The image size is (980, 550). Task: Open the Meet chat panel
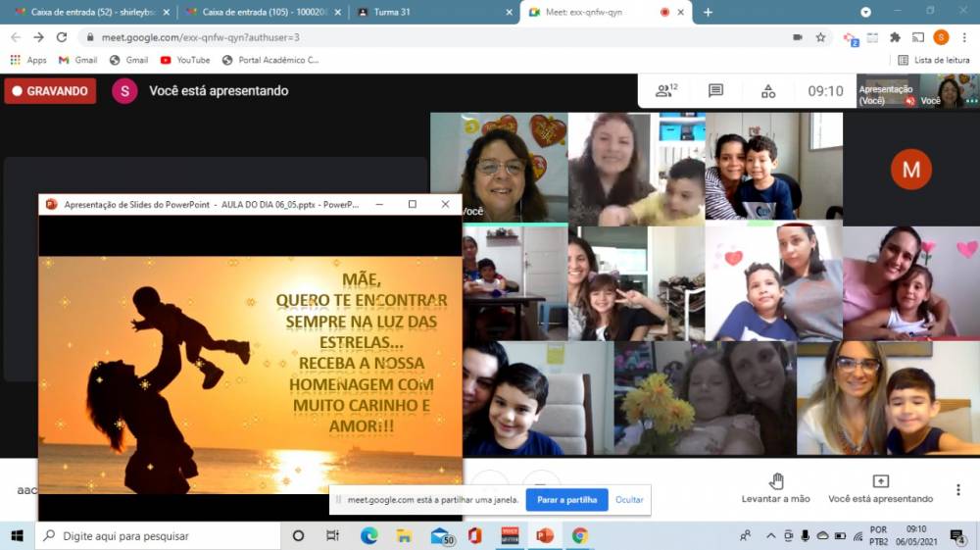716,91
